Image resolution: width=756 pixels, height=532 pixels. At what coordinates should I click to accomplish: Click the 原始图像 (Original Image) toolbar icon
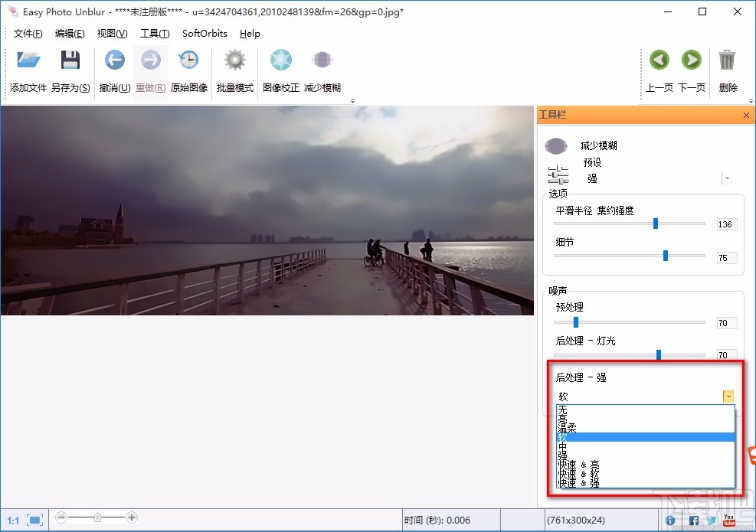point(188,60)
